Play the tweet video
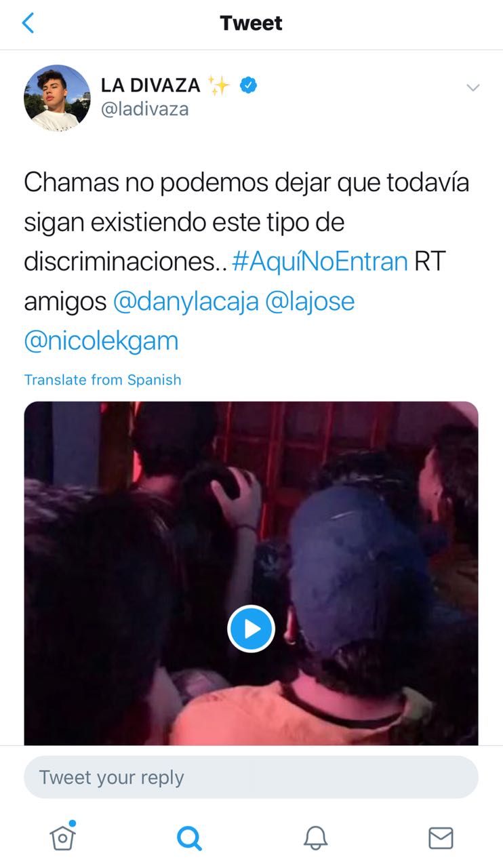Image resolution: width=503 pixels, height=868 pixels. point(251,629)
